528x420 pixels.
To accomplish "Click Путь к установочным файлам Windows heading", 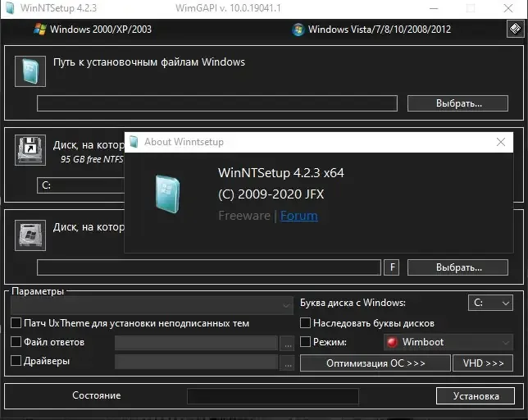I will (x=149, y=62).
